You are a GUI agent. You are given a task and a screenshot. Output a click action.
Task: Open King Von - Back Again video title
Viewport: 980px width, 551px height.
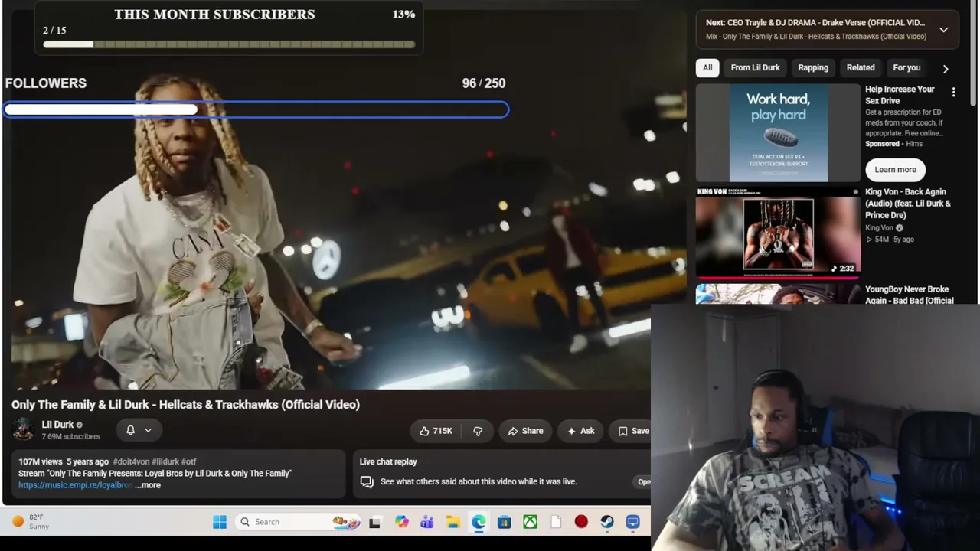(908, 204)
